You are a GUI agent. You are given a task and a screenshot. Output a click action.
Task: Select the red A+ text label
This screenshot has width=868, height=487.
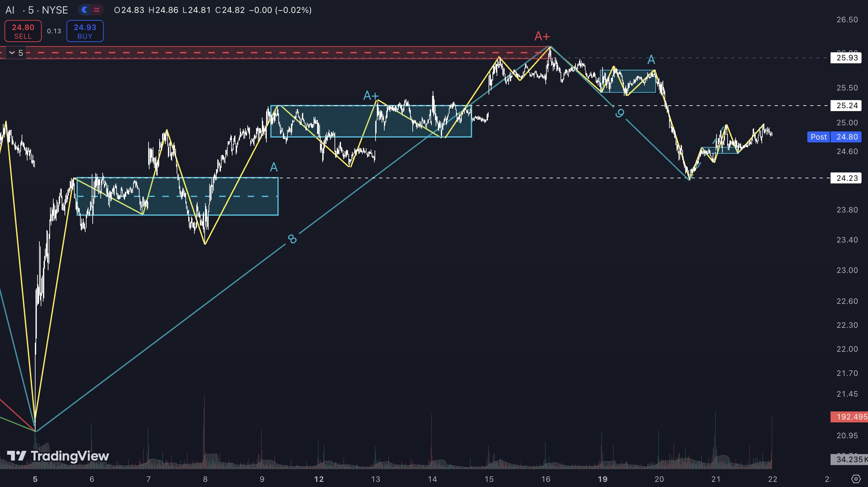click(x=542, y=36)
